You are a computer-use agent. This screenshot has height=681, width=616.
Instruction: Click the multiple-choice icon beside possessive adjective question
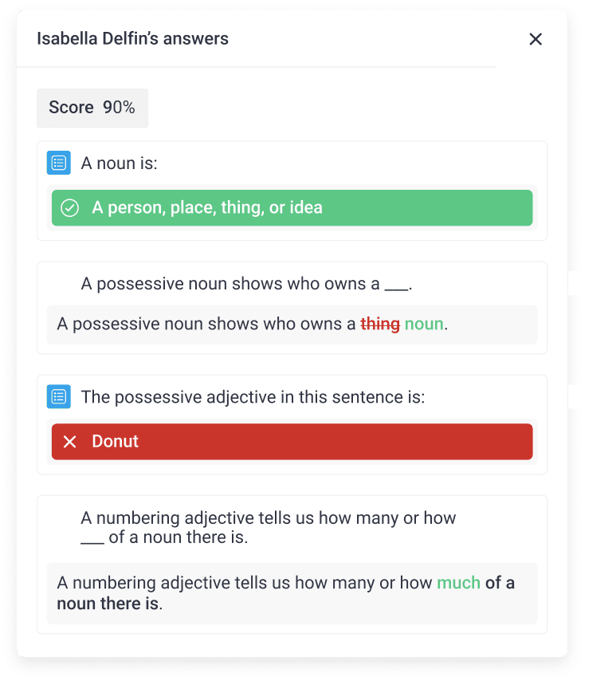tap(58, 396)
